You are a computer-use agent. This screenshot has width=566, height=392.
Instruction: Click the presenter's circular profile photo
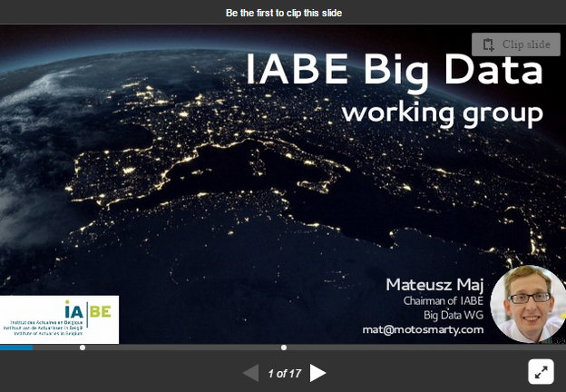coord(527,304)
